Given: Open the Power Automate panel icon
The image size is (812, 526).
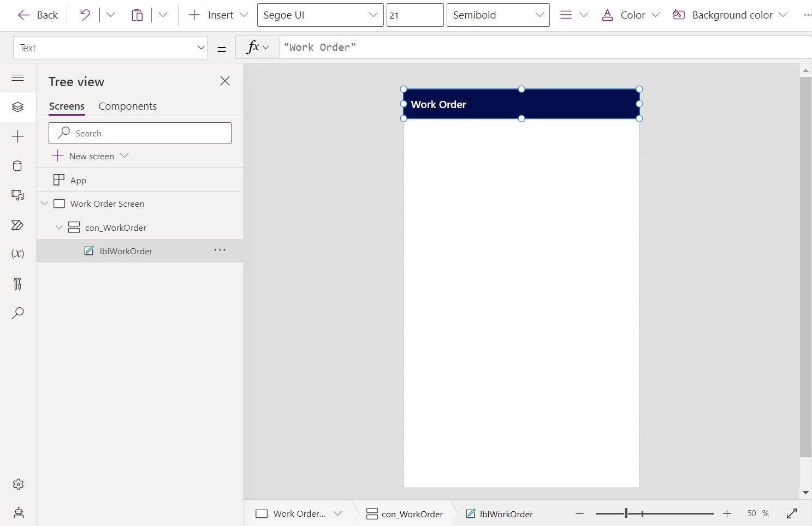Looking at the screenshot, I should point(17,225).
